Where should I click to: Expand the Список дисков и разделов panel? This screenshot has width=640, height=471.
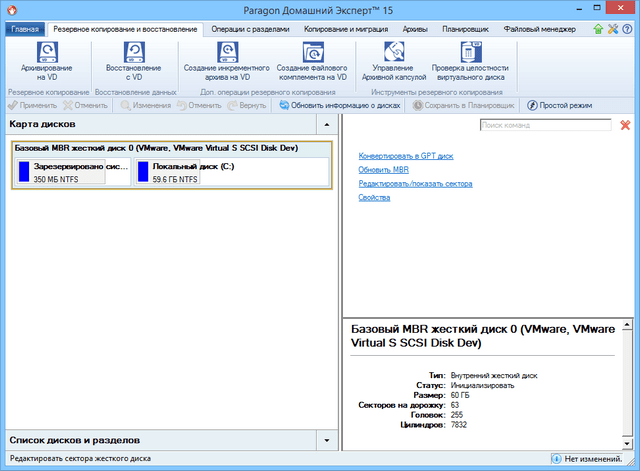[324, 440]
